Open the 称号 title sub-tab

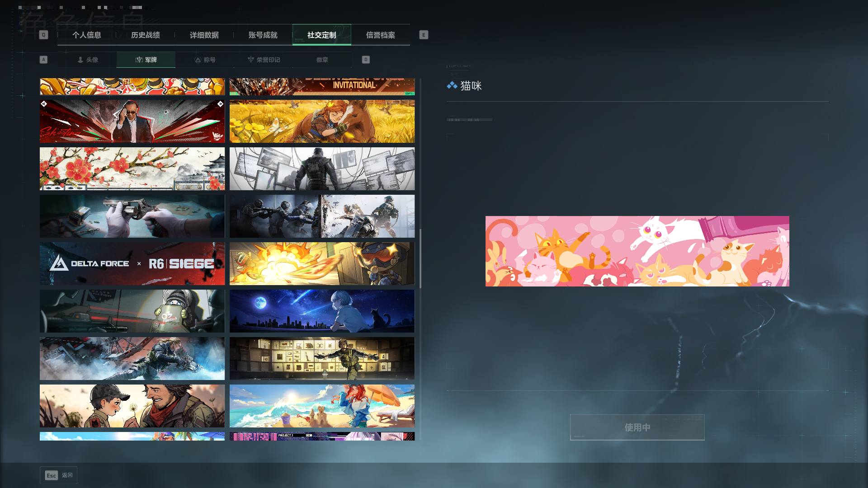[x=205, y=60]
